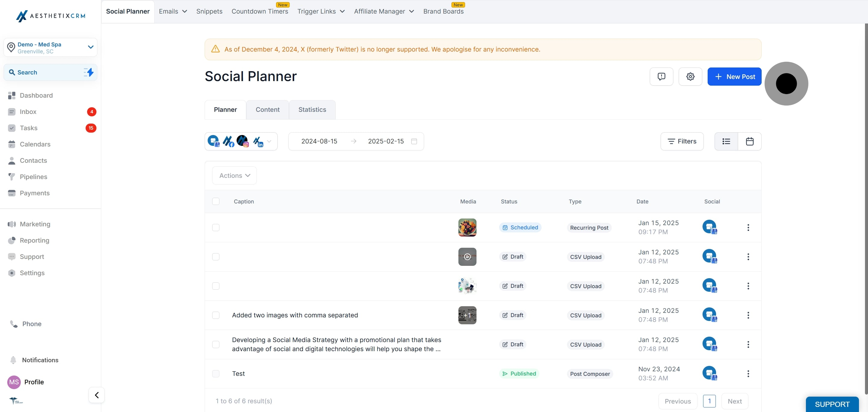This screenshot has width=868, height=412.
Task: Expand social accounts selector dropdown
Action: 269,141
